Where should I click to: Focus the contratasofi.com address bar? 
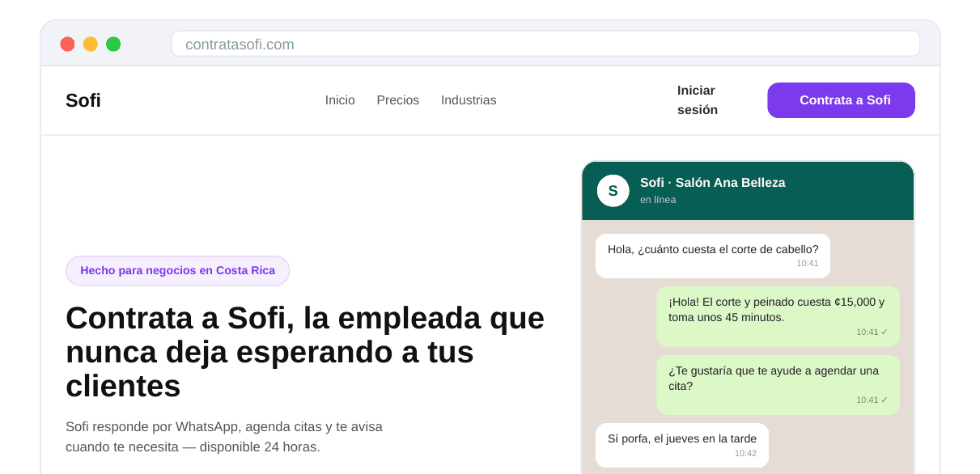pyautogui.click(x=545, y=44)
